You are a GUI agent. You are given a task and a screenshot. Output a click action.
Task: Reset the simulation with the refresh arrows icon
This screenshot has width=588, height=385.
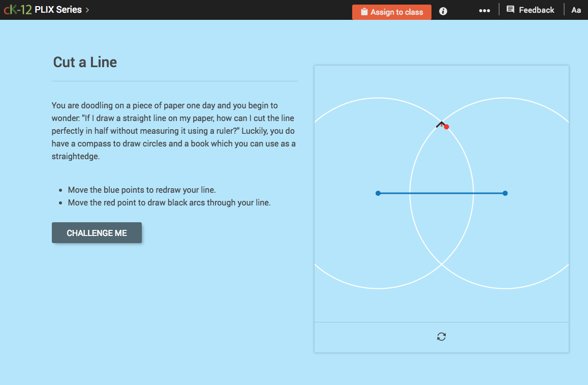pyautogui.click(x=441, y=336)
